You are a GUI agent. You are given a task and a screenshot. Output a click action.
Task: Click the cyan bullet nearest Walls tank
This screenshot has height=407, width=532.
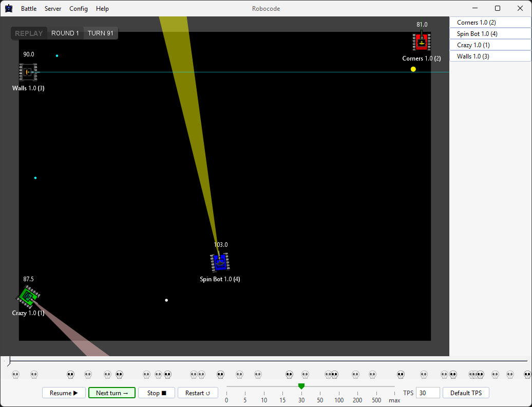(x=57, y=55)
